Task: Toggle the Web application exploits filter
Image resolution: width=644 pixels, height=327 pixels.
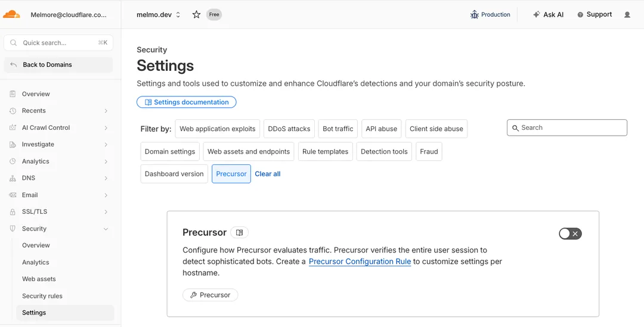Action: point(217,129)
